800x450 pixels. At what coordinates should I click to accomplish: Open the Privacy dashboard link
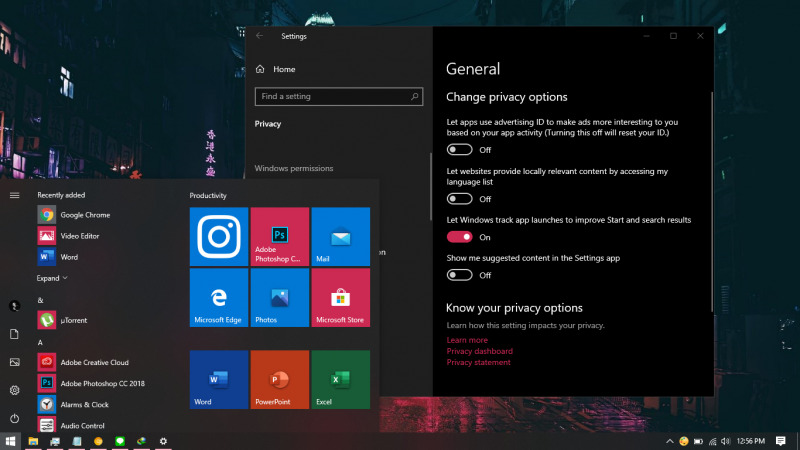[x=480, y=351]
